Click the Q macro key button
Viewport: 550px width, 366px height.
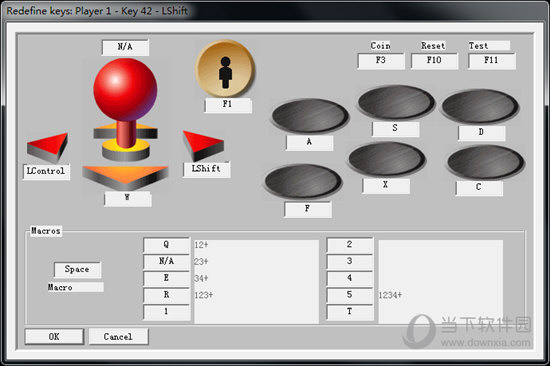click(167, 245)
